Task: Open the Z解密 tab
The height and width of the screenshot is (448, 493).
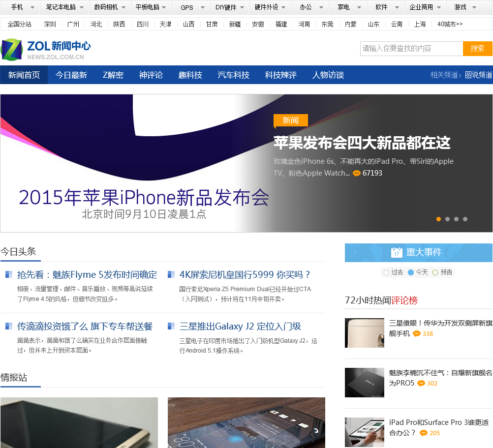Action: [113, 75]
